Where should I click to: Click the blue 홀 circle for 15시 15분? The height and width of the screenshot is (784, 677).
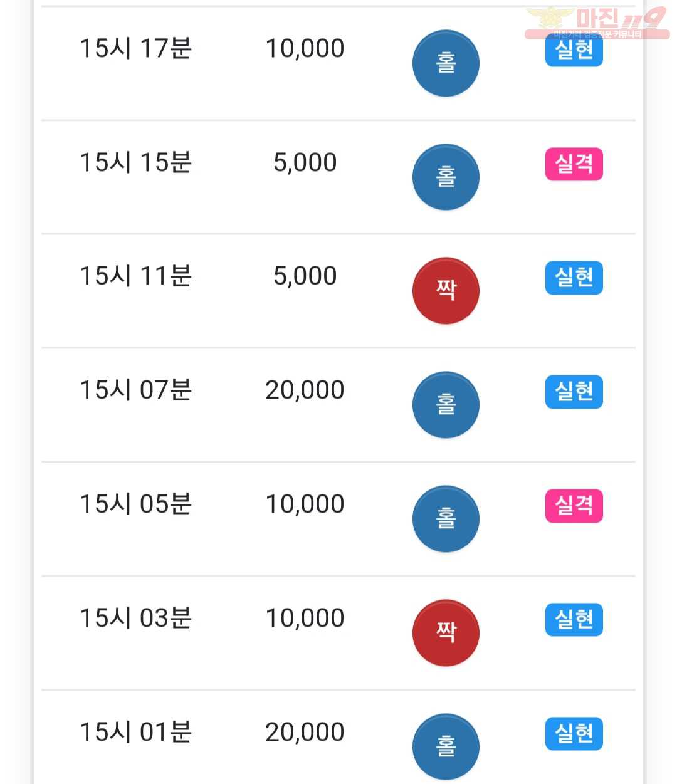click(x=446, y=177)
